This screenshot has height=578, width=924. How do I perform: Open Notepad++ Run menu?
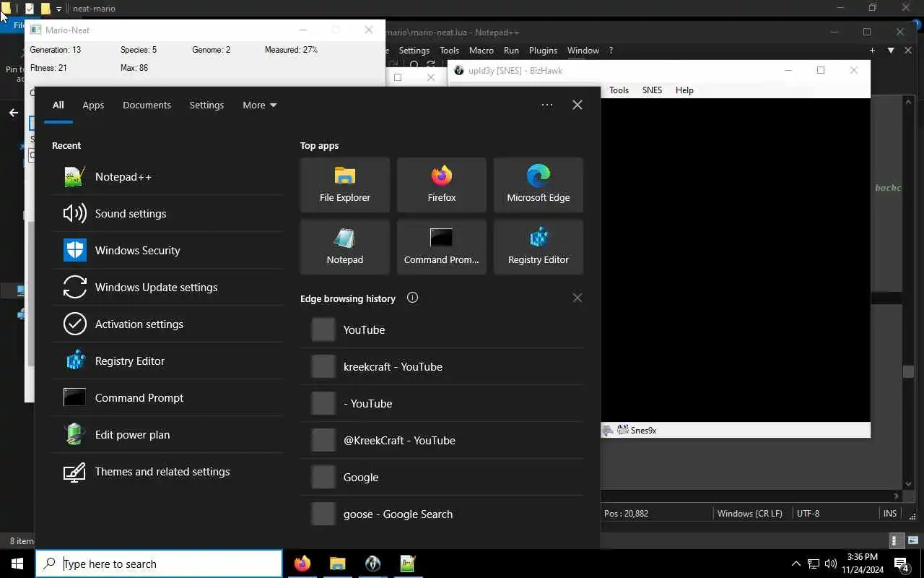[511, 51]
